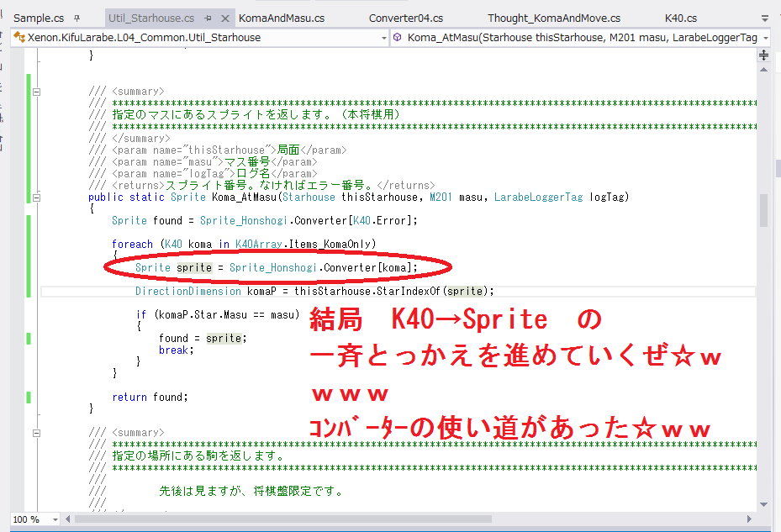Screen dimensions: 781x532
Task: Open the Converter04.cs tab
Action: (x=406, y=18)
